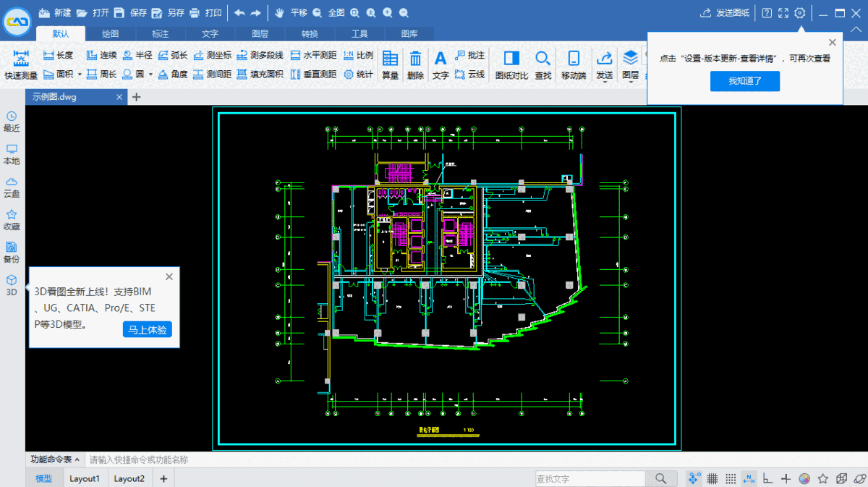Switch to the 绘图 ribbon tab
The image size is (868, 487).
111,33
